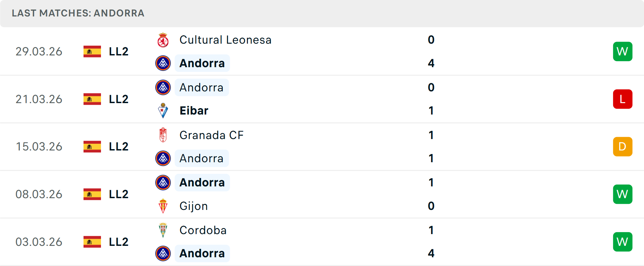Click the orange D result badge
The image size is (644, 266).
(623, 147)
